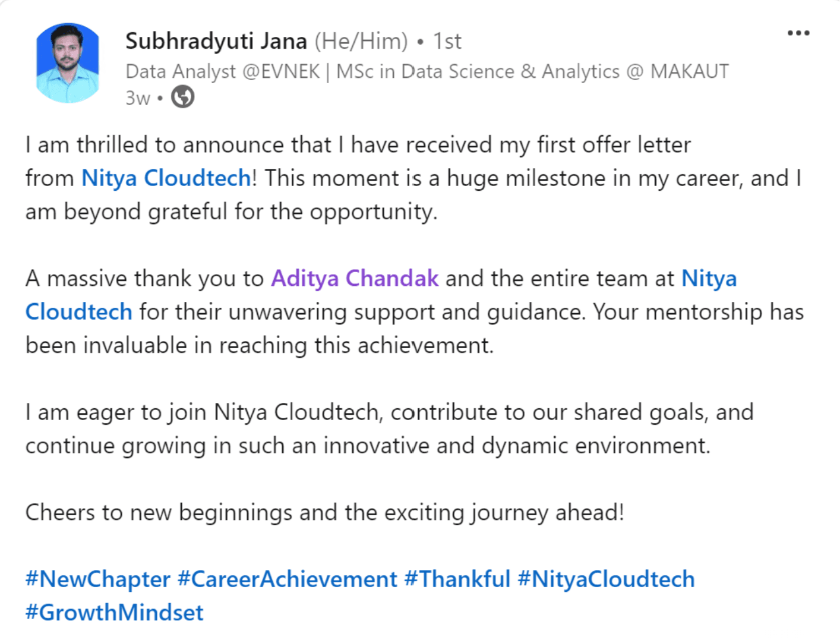This screenshot has width=840, height=640.
Task: Open the Aditya Chandak mention
Action: tap(355, 278)
